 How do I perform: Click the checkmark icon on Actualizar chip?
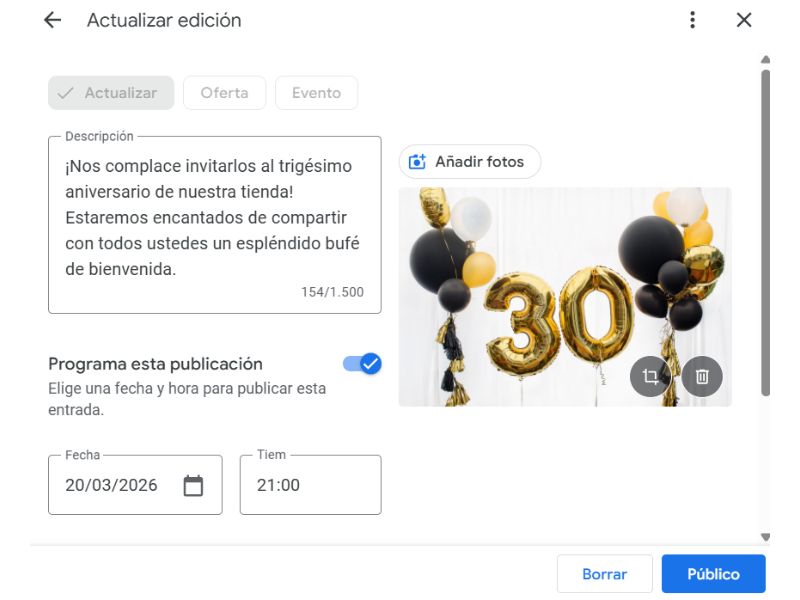[x=65, y=93]
